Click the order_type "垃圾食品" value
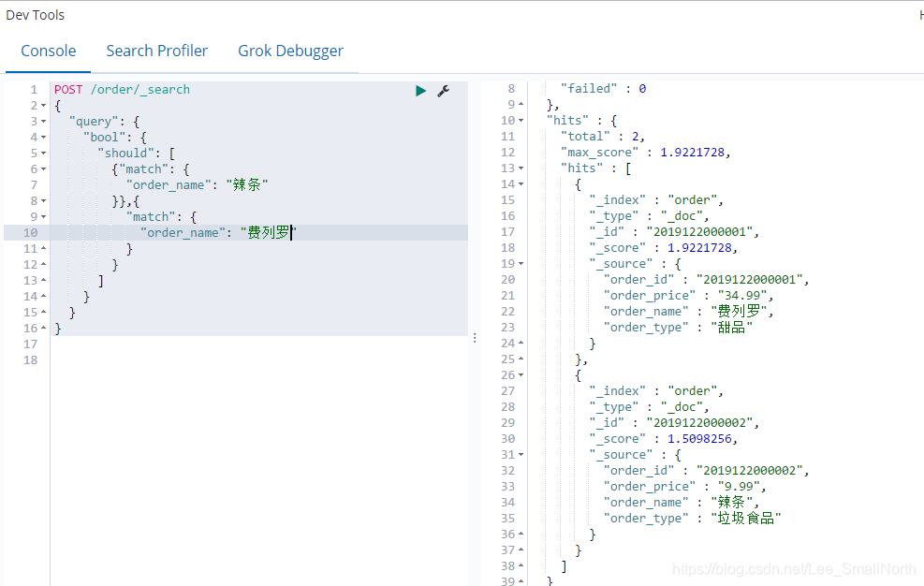Image resolution: width=924 pixels, height=586 pixels. click(x=746, y=519)
